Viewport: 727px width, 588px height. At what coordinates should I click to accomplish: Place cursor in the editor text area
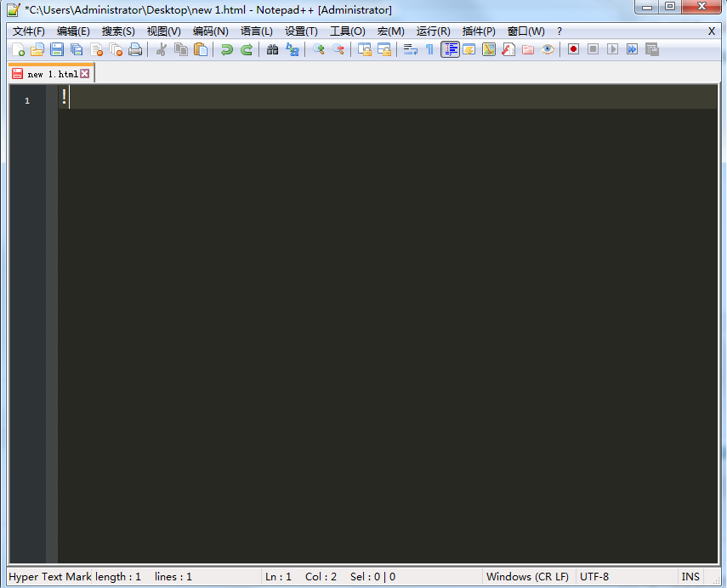pyautogui.click(x=388, y=325)
